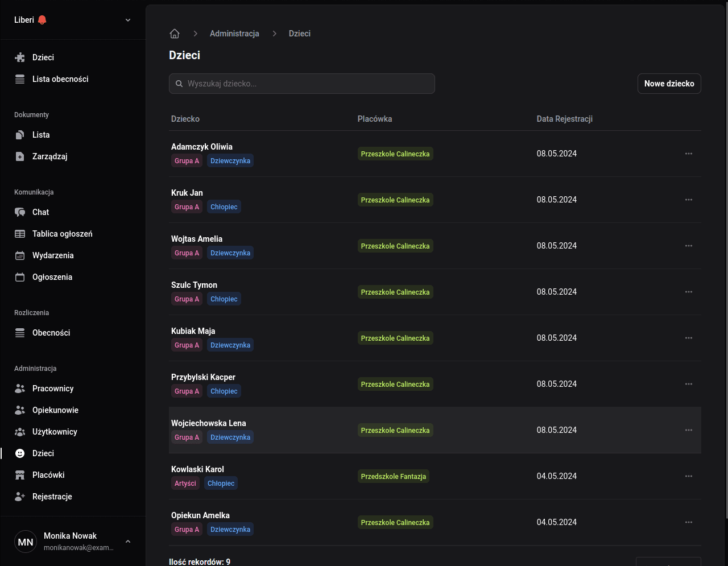Screen dimensions: 728x566
Task: Click the Liberi notification bell icon
Action: [42, 20]
